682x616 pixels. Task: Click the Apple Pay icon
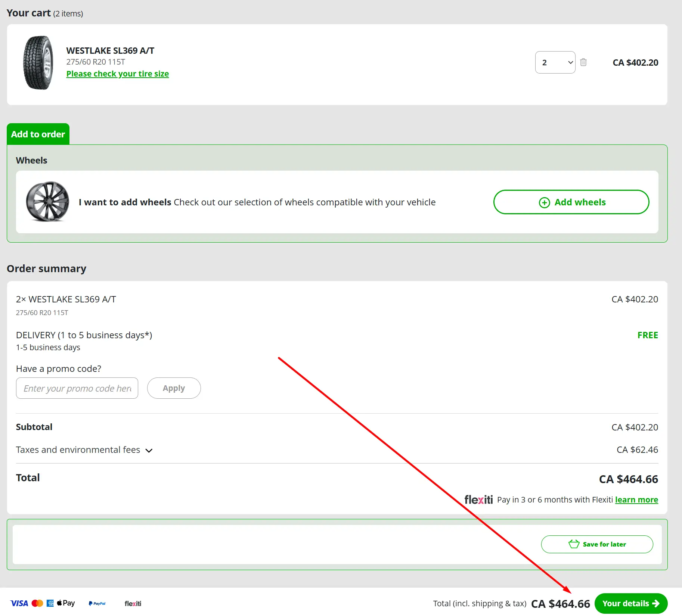tap(66, 603)
